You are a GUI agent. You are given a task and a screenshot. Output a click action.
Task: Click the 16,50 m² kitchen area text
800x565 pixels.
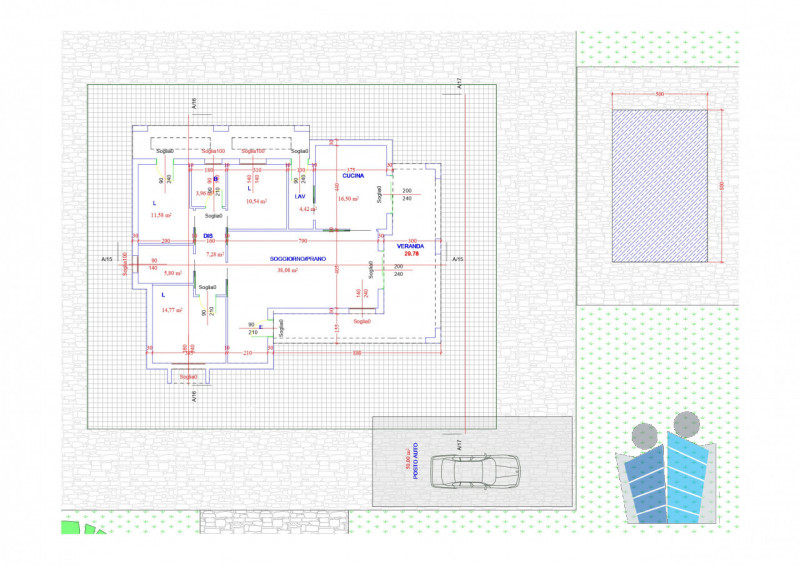347,199
